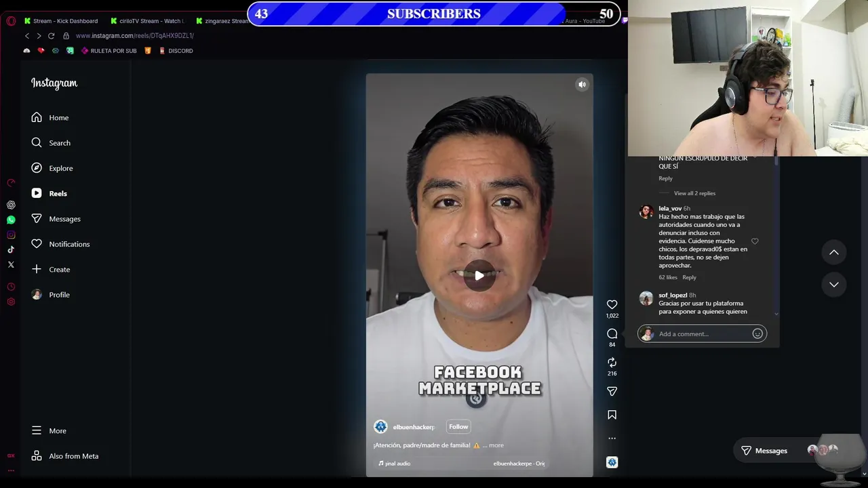Save the reel with bookmark icon

point(612,415)
